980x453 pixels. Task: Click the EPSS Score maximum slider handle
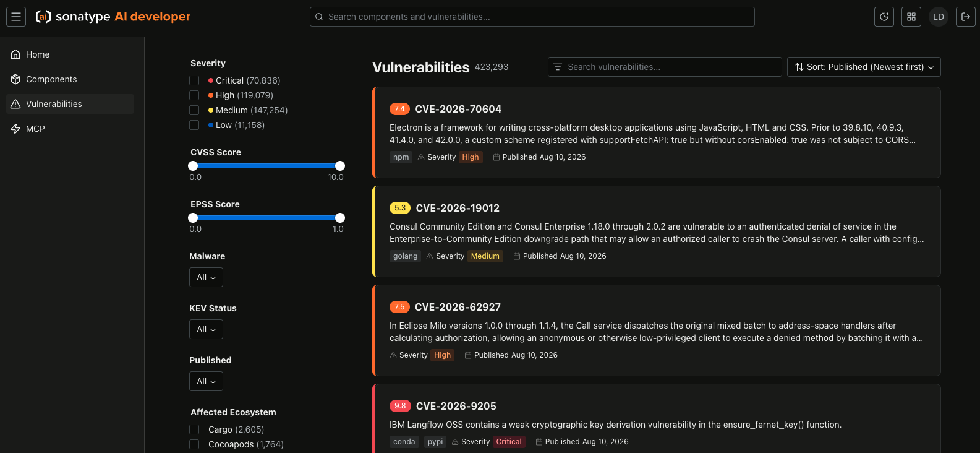pyautogui.click(x=340, y=218)
